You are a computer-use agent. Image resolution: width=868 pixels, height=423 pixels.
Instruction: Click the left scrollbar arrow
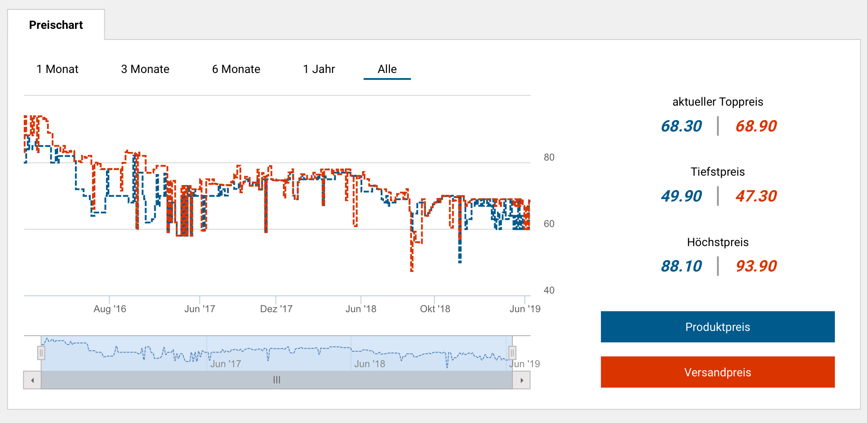(32, 380)
